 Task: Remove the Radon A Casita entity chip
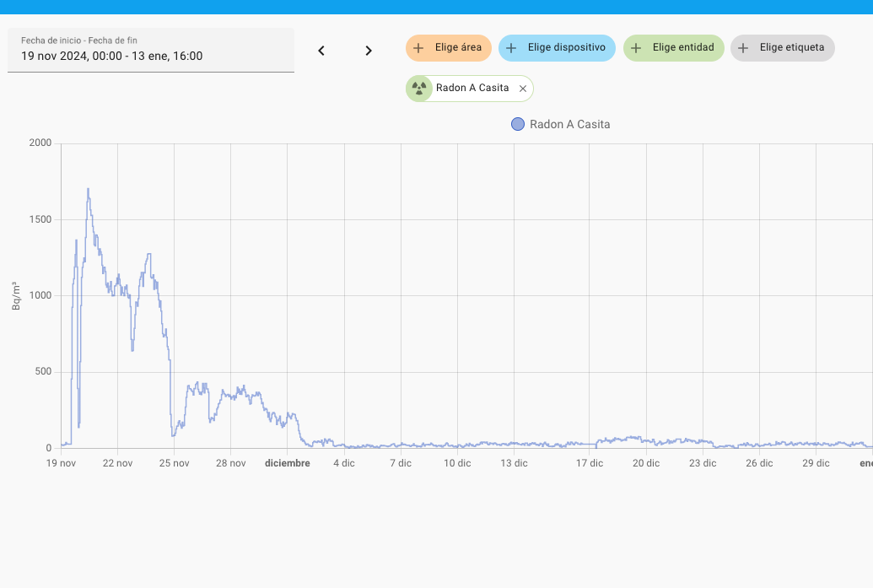pyautogui.click(x=523, y=89)
